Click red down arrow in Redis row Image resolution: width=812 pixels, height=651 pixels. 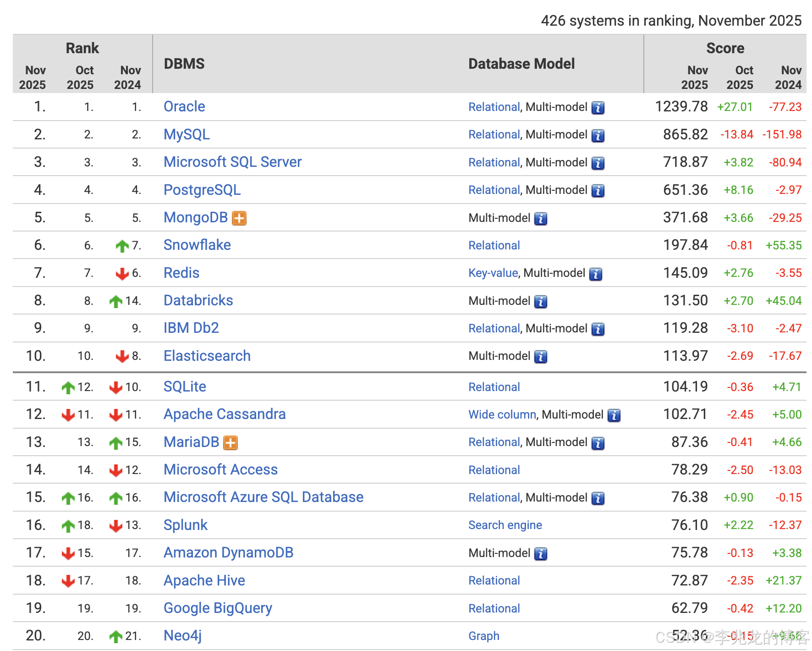(x=122, y=274)
